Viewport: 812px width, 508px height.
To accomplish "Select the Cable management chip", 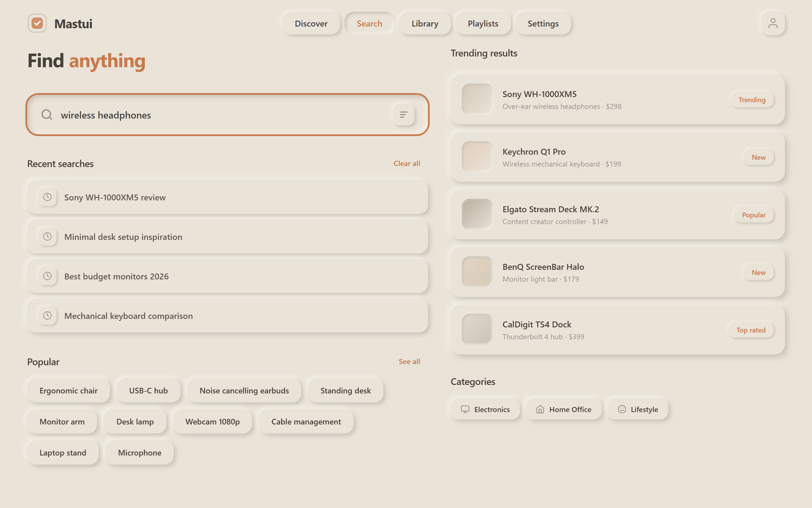I will (306, 422).
